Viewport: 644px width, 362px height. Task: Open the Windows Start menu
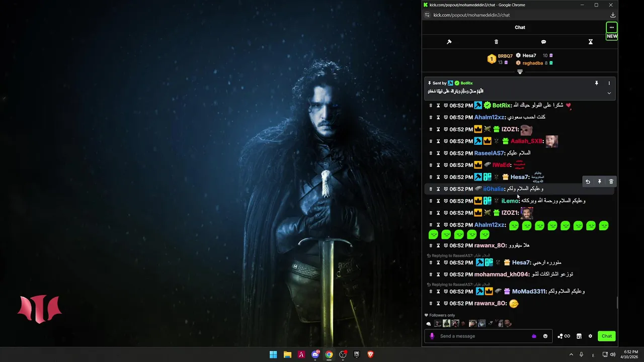coord(273,354)
